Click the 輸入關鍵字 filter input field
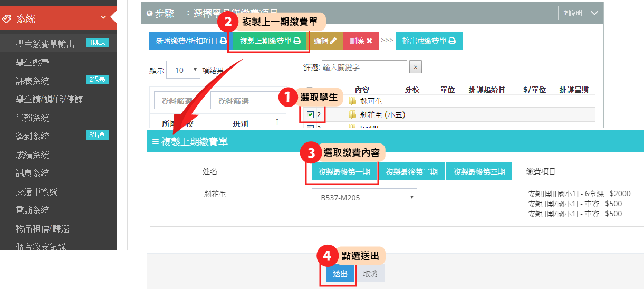 364,67
